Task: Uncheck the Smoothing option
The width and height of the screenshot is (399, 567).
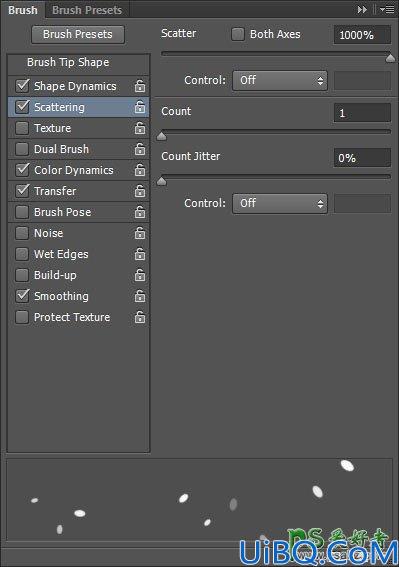Action: pos(22,296)
